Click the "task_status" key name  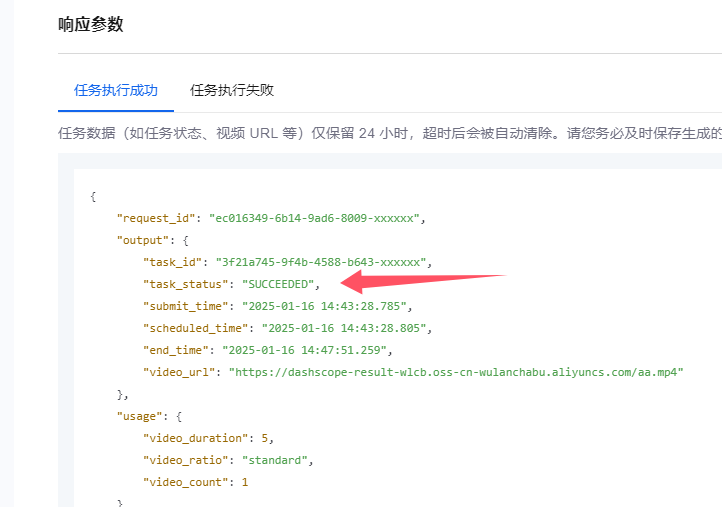tap(186, 284)
